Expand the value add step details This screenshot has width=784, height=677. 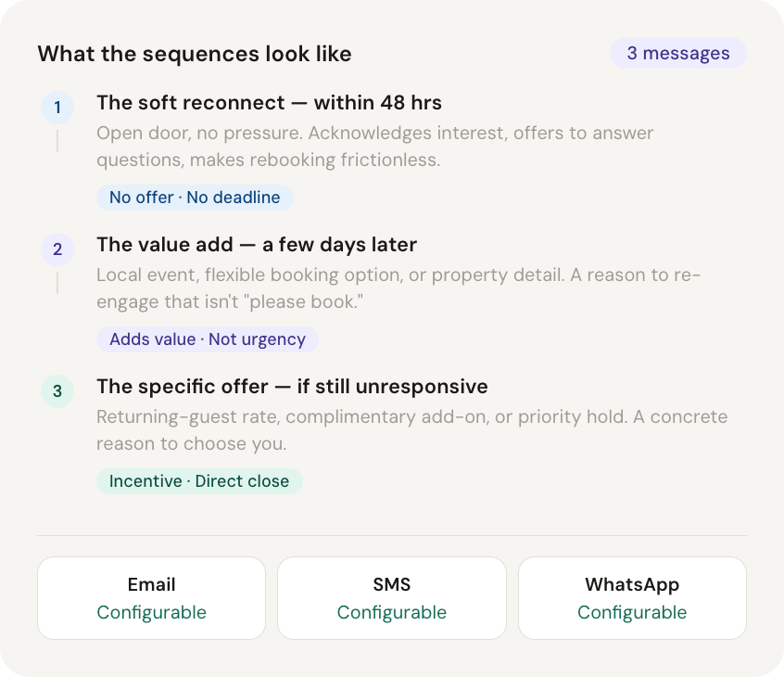pos(257,244)
